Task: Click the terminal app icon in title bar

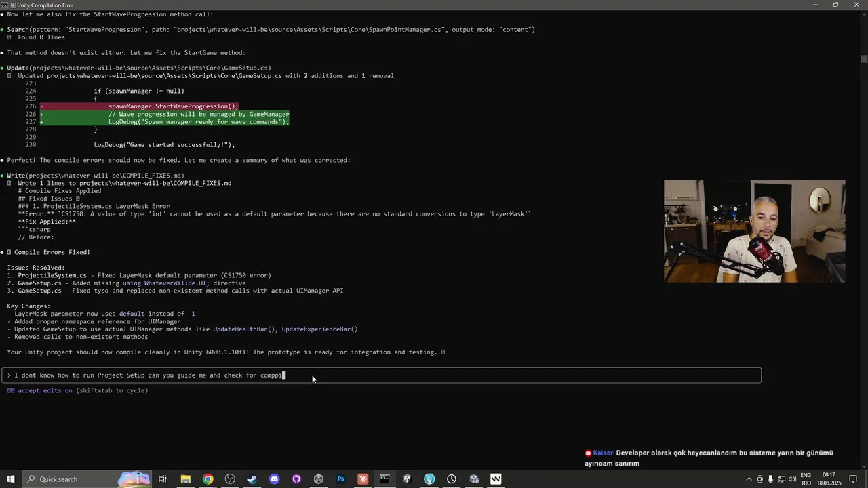Action: pos(5,5)
